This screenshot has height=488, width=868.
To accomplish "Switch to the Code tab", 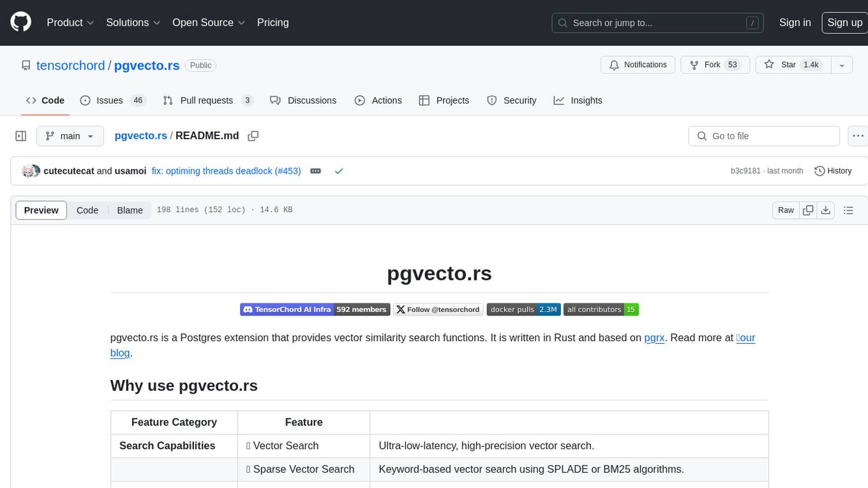I will point(45,100).
